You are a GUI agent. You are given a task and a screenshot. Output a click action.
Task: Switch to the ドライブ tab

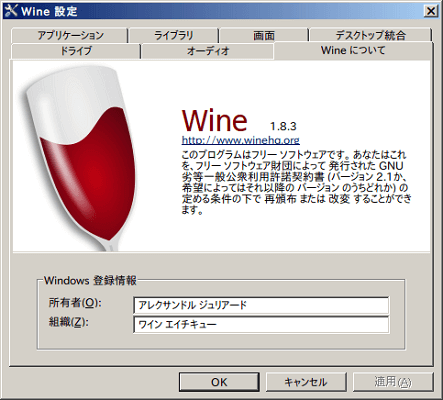click(76, 51)
